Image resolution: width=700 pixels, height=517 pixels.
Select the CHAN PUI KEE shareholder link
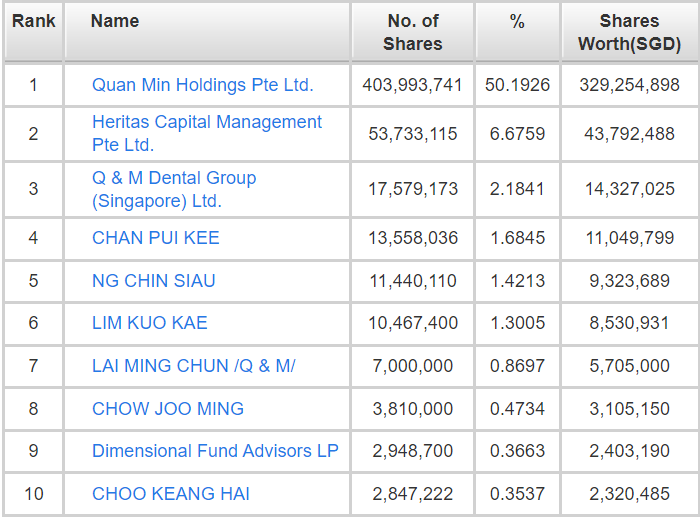click(155, 238)
